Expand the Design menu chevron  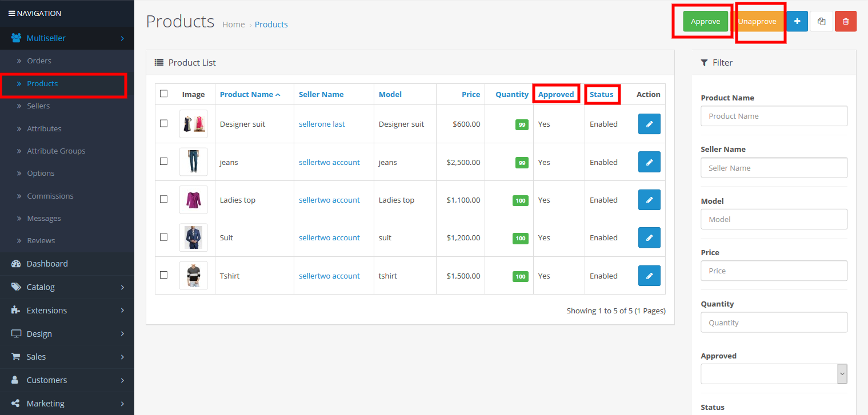click(x=122, y=334)
